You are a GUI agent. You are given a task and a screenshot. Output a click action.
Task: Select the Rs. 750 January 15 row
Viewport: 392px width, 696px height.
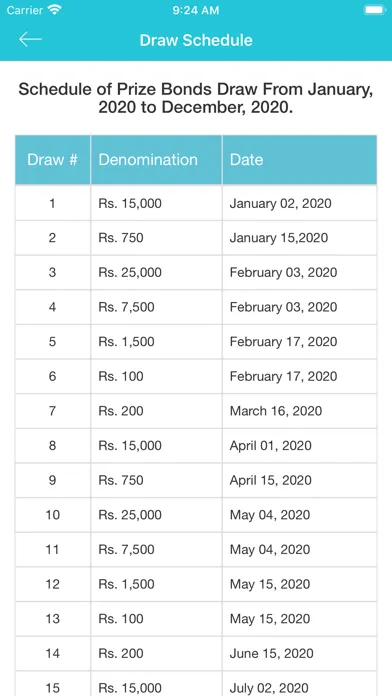pyautogui.click(x=196, y=238)
